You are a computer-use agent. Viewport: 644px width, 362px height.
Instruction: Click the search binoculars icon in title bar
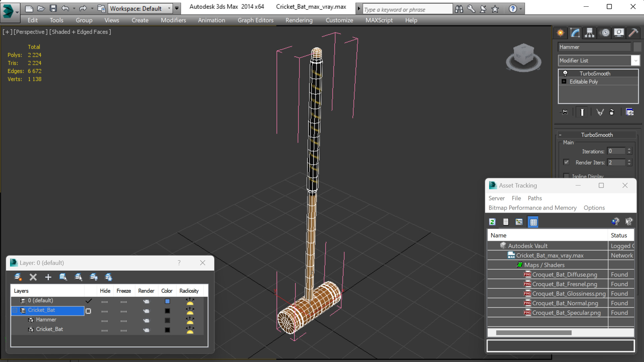tap(459, 9)
